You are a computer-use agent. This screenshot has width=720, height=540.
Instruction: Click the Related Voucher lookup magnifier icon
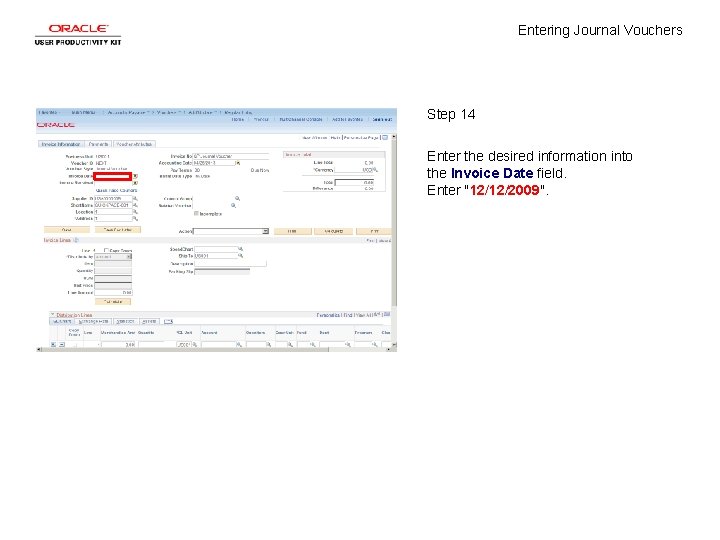[233, 205]
